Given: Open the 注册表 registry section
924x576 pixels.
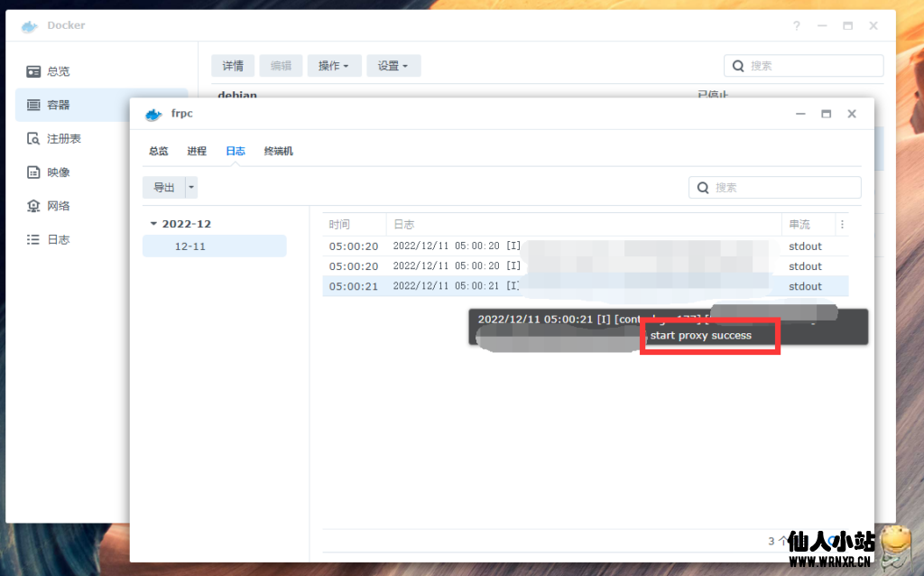Looking at the screenshot, I should (x=63, y=138).
